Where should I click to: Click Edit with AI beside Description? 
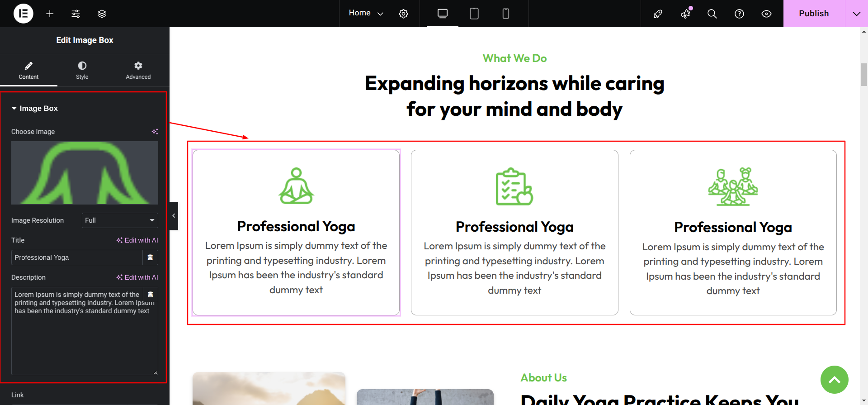pos(137,277)
